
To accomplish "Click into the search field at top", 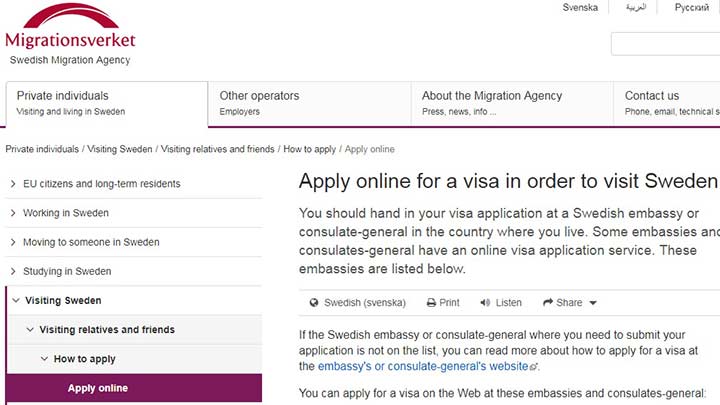I will (x=665, y=44).
